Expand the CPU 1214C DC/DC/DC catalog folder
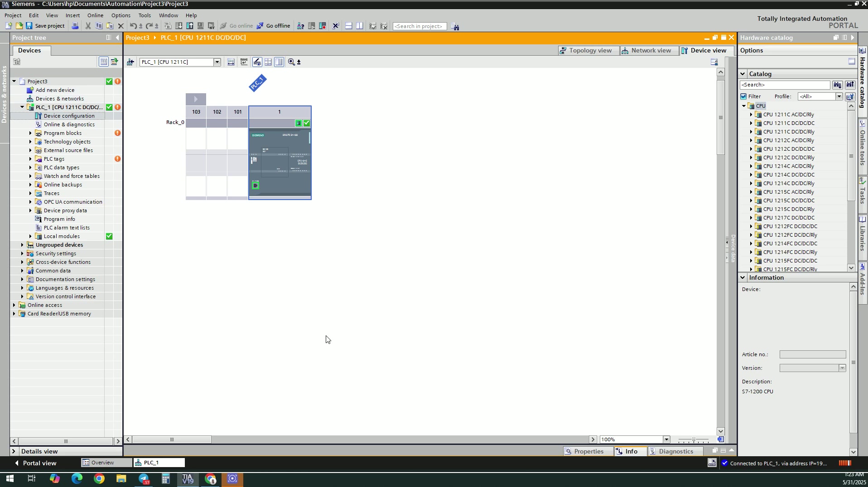 point(751,175)
